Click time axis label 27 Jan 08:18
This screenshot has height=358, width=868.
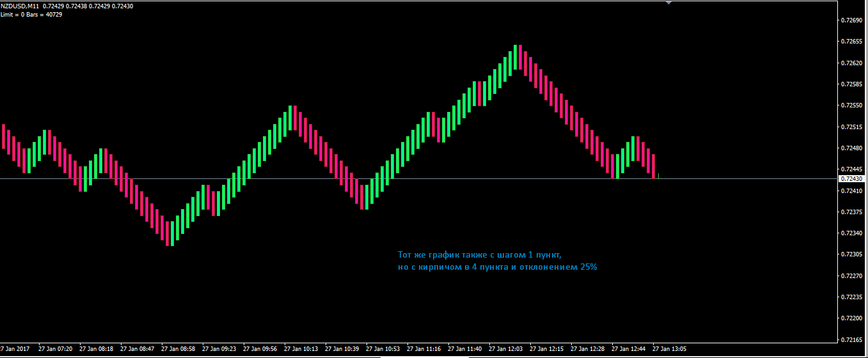click(x=96, y=349)
